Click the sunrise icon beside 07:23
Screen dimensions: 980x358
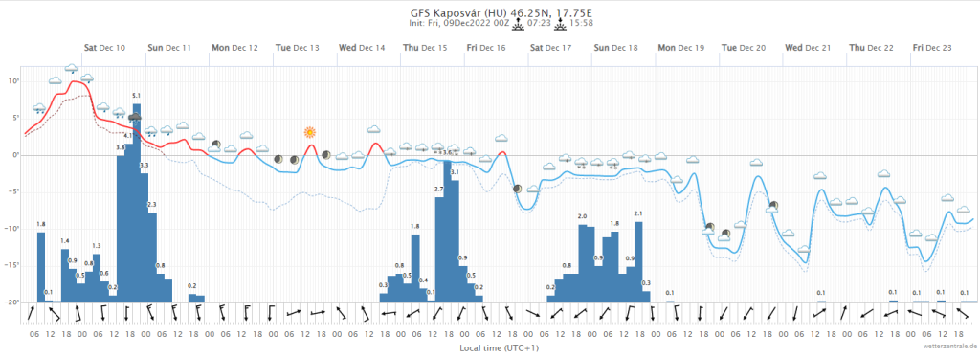(518, 24)
